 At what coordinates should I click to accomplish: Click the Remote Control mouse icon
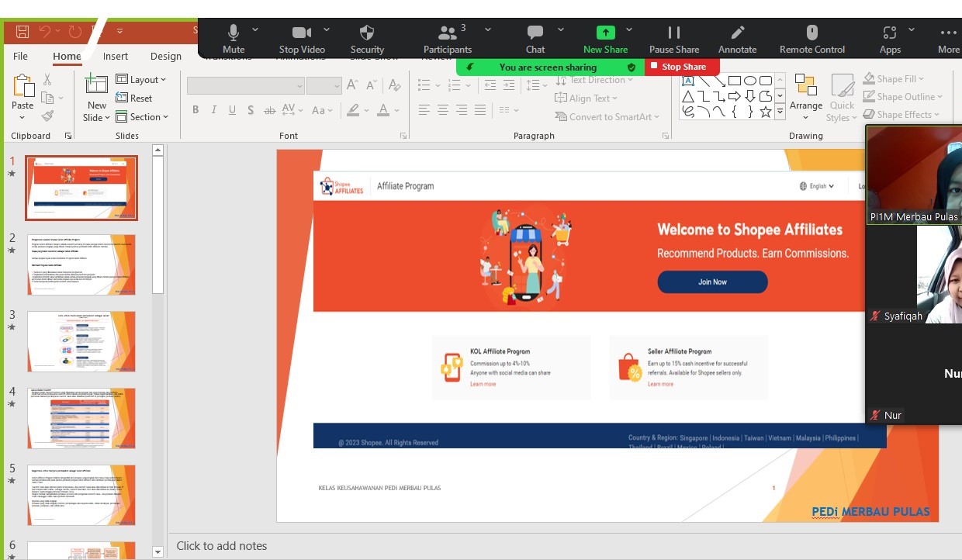(811, 33)
